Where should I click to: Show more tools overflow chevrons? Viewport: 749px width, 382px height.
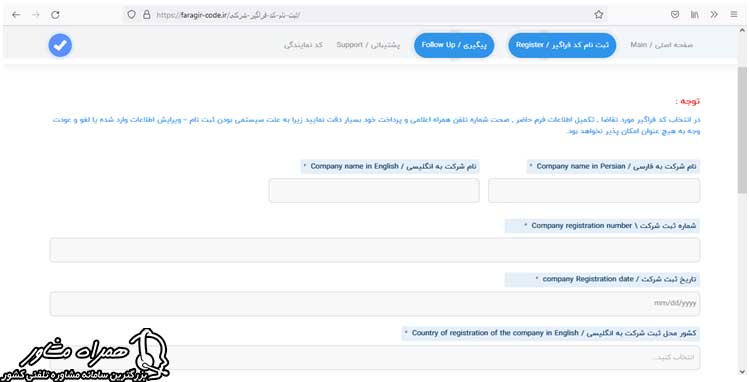point(714,15)
